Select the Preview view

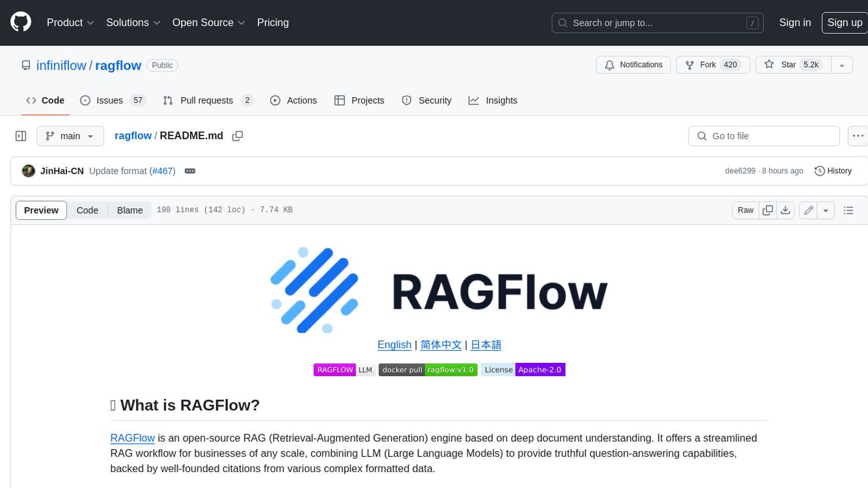pos(41,210)
